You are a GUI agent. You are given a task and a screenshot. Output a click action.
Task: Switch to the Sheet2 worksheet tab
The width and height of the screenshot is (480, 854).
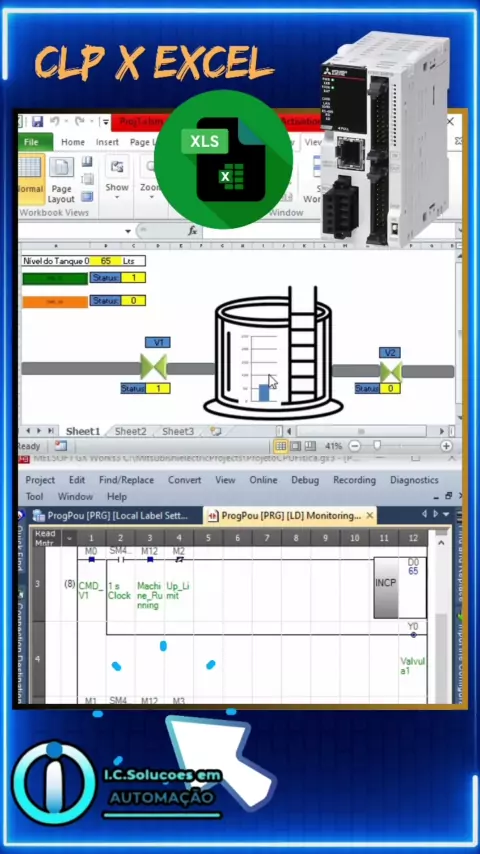coord(130,431)
